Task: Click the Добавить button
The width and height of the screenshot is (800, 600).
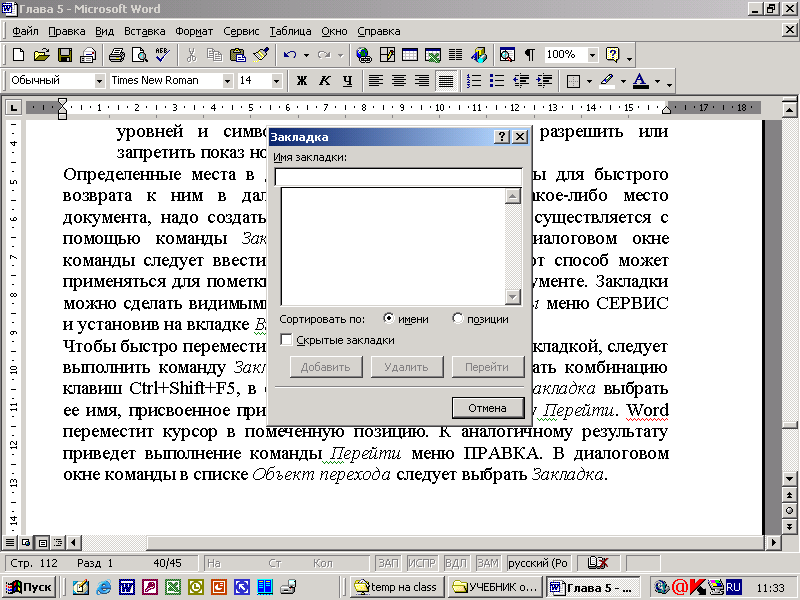Action: 326,367
